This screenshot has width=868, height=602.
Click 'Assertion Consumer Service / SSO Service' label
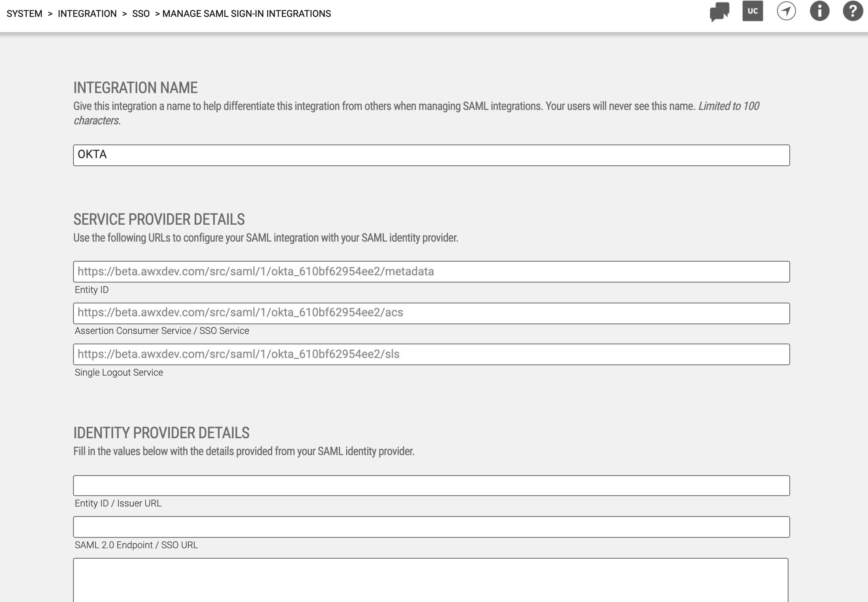[162, 331]
